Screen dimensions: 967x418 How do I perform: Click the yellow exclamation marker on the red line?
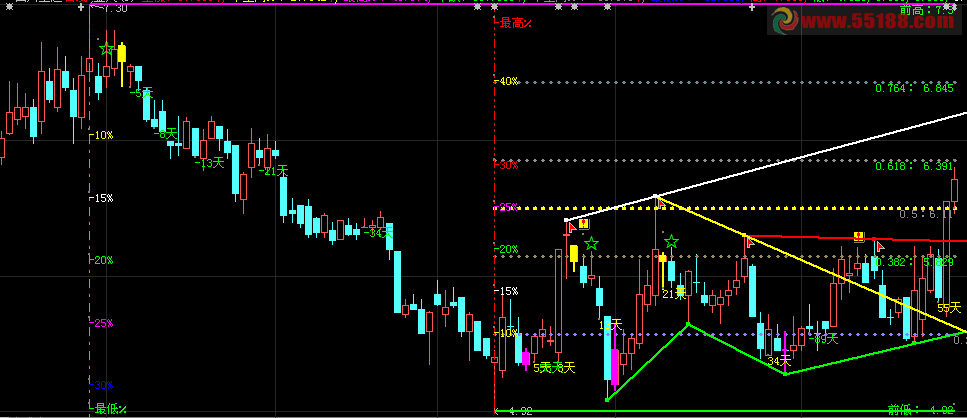coord(859,236)
